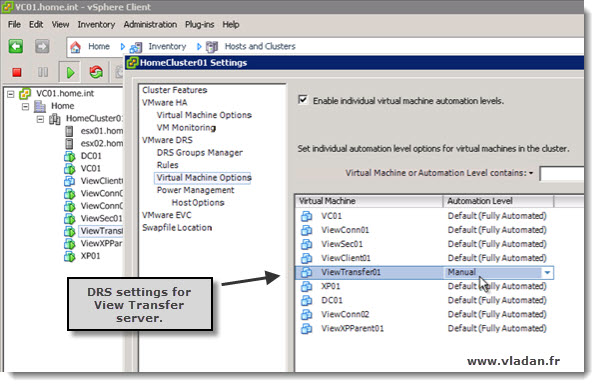Image resolution: width=599 pixels, height=387 pixels.
Task: Select Virtual Machine Options under VMware HA
Action: pos(204,115)
